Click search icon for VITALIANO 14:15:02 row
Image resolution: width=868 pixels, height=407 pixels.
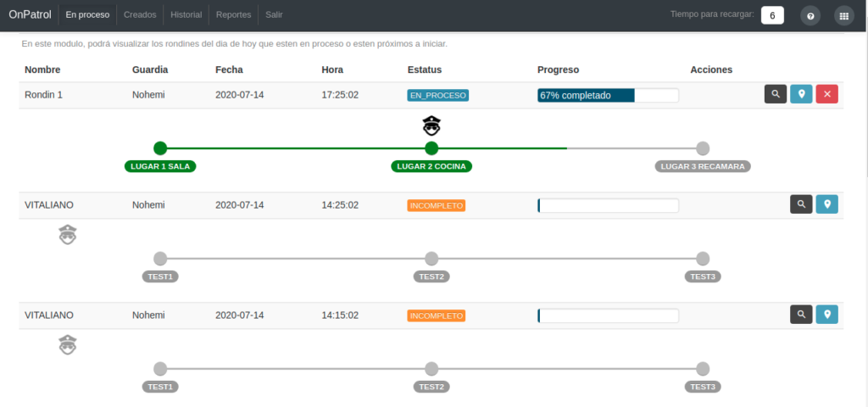pyautogui.click(x=801, y=315)
